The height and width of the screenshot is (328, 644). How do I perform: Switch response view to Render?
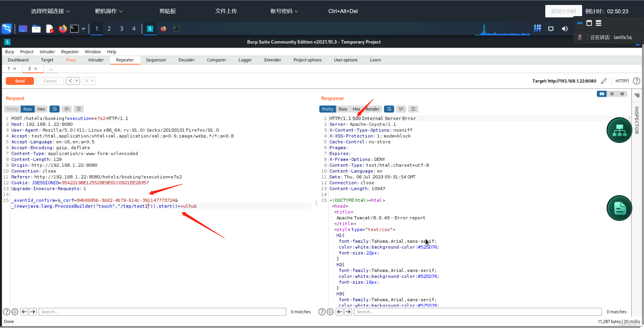(x=372, y=109)
